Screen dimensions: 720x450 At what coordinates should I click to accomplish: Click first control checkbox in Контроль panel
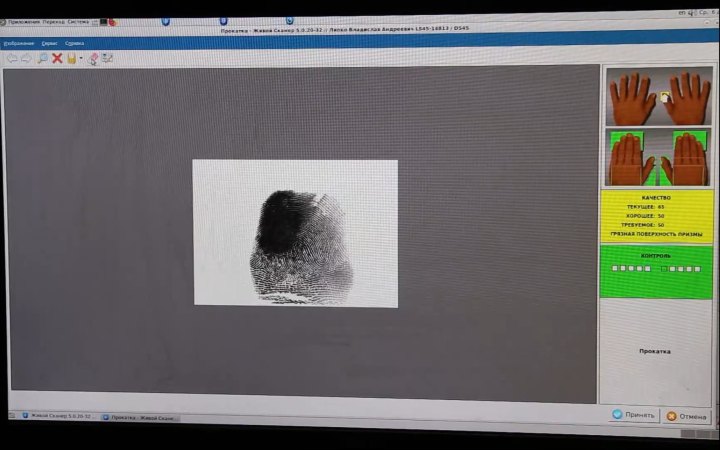point(615,268)
